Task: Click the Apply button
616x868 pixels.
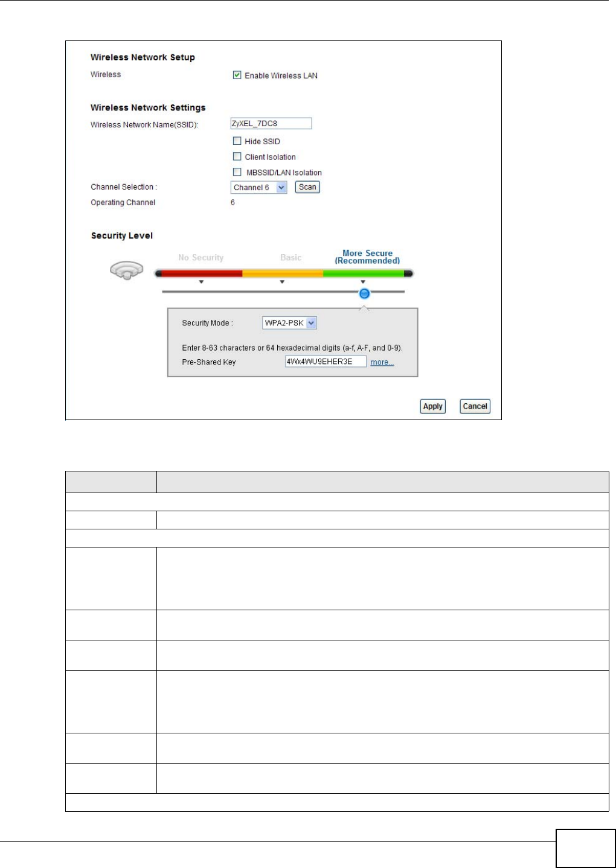Action: [x=432, y=406]
